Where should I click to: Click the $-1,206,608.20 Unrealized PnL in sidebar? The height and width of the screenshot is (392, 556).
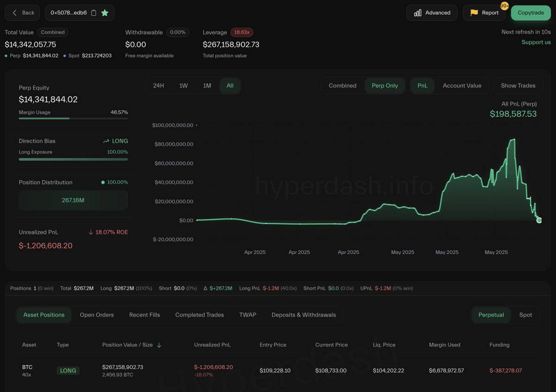point(46,246)
